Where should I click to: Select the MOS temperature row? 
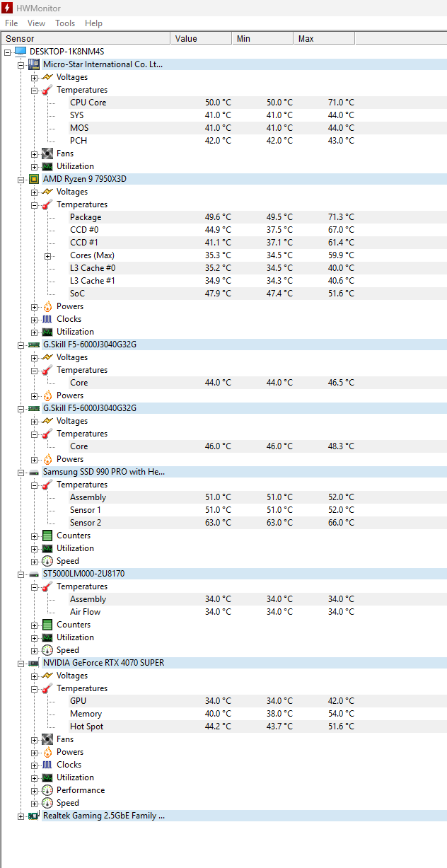point(223,128)
